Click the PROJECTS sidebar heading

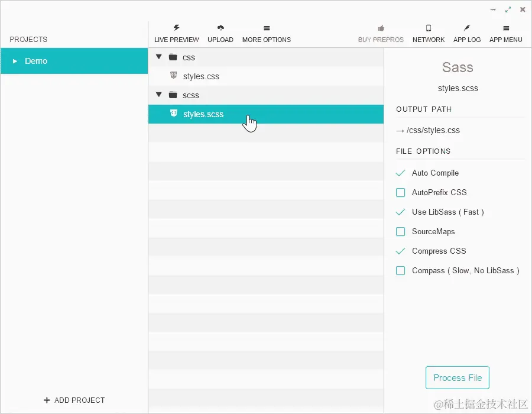point(28,40)
